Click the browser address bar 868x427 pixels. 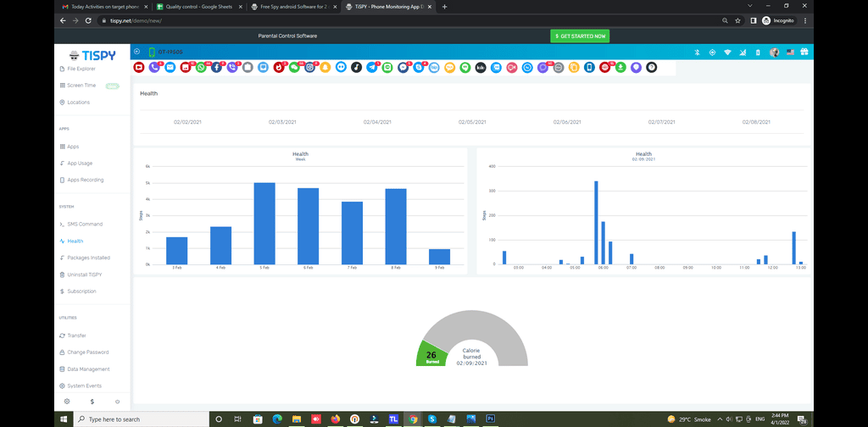pyautogui.click(x=407, y=20)
